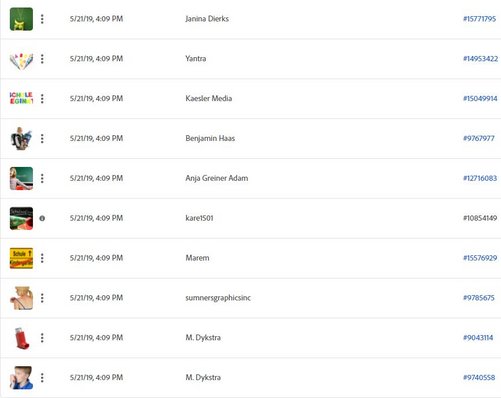Click the info icon in the kare1501 row
This screenshot has width=501, height=398.
pos(42,218)
